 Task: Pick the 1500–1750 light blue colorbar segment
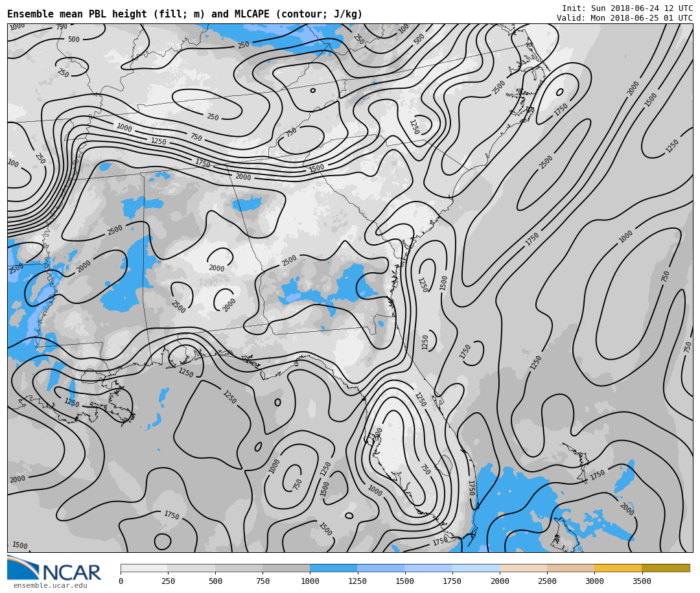(428, 568)
